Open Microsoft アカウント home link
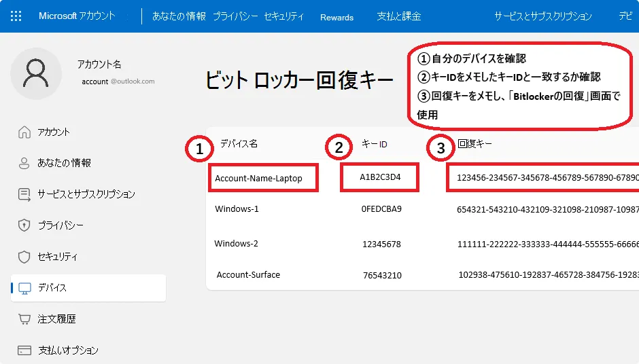 pos(77,16)
